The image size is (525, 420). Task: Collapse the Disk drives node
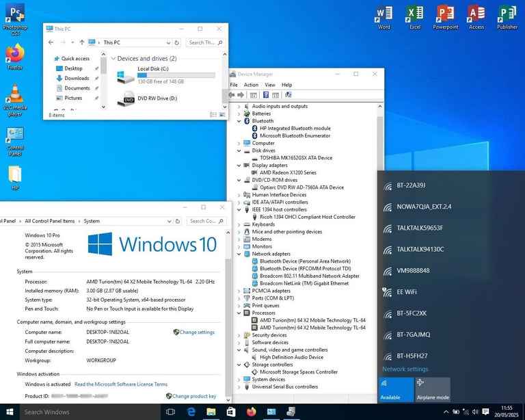pyautogui.click(x=239, y=150)
